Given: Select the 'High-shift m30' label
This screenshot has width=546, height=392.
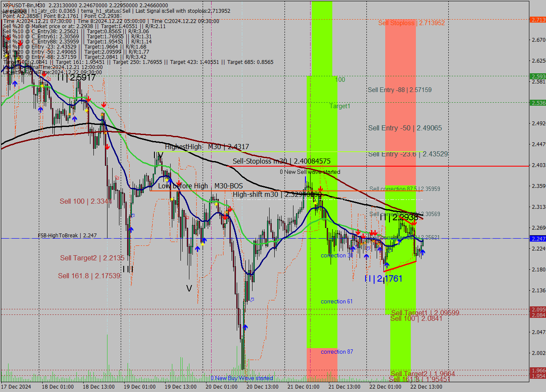Looking at the screenshot, I should pos(255,195).
